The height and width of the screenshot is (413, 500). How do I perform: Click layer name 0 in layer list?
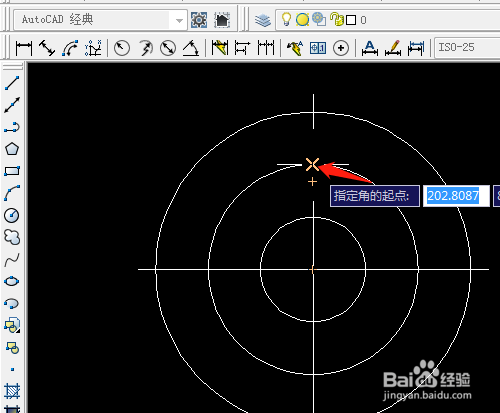363,20
